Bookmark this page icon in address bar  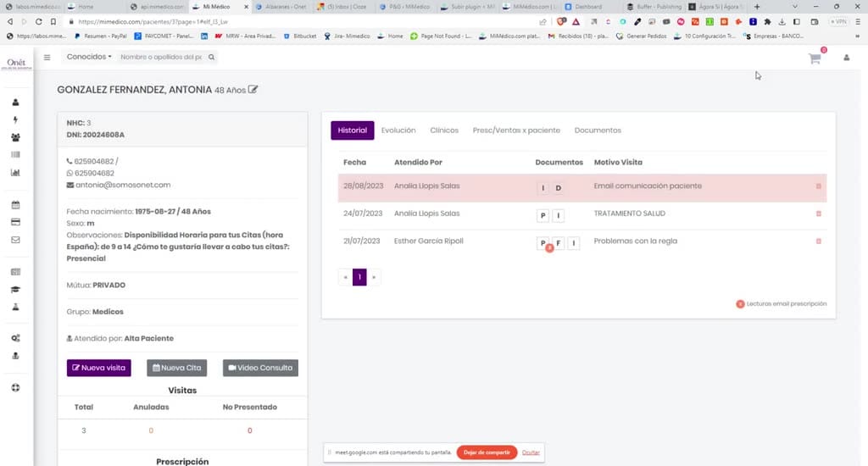tap(53, 21)
